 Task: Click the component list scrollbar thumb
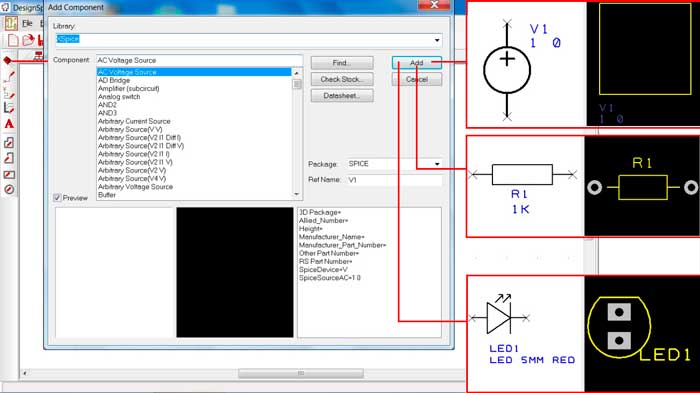click(x=297, y=84)
